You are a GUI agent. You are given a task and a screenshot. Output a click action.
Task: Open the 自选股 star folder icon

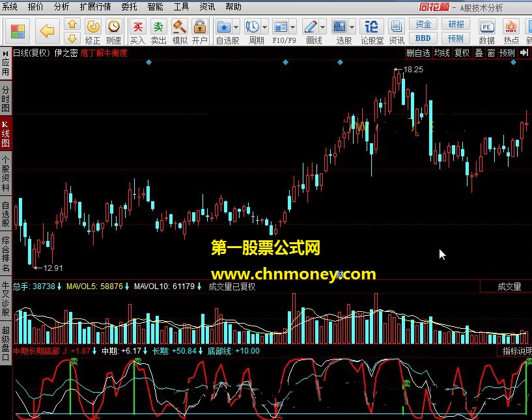(224, 27)
